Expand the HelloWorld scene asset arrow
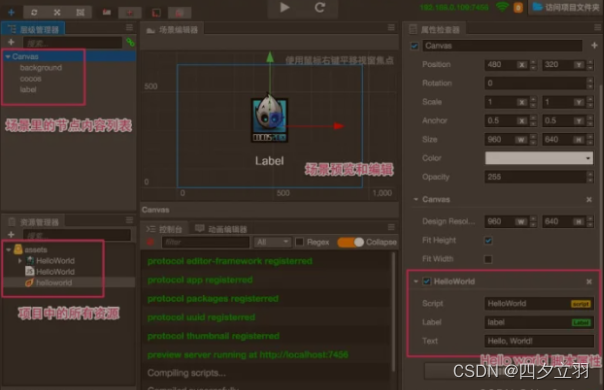Screen dimensions: 604x390 (20, 261)
